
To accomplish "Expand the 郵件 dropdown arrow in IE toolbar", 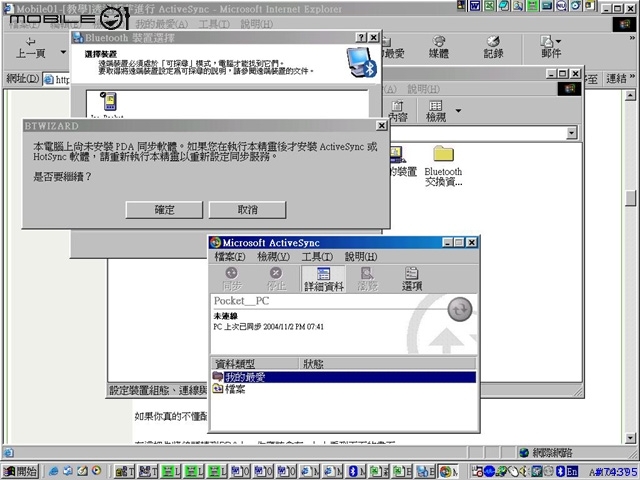I will (x=558, y=41).
